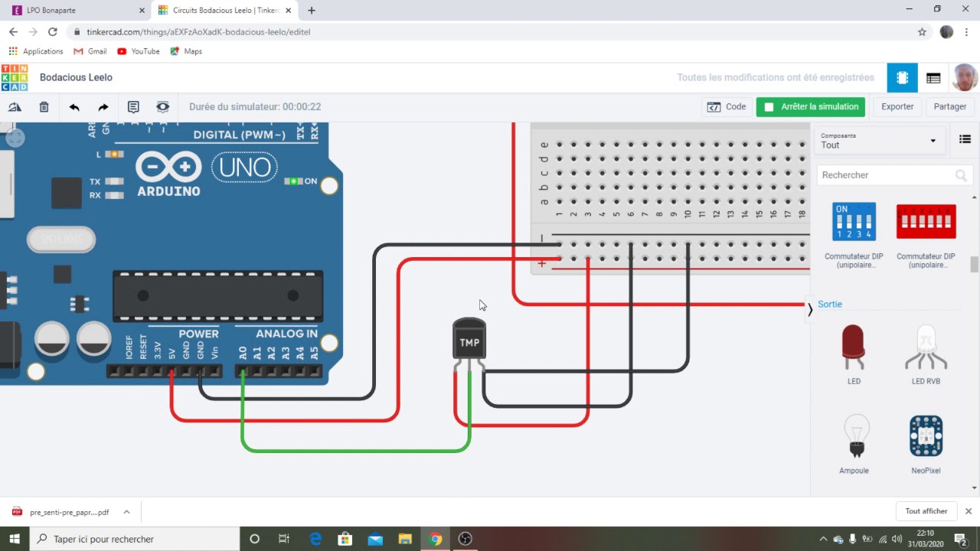Open Microsoft Store from taskbar
Screen dimensions: 980x551
(x=345, y=539)
